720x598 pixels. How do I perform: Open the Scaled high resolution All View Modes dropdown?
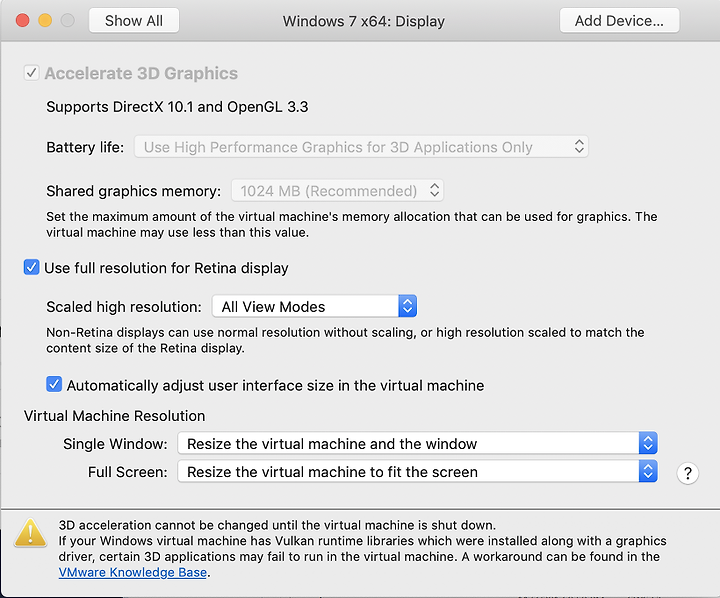314,306
